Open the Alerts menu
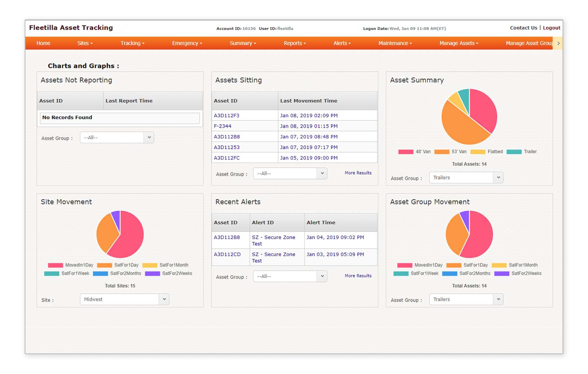Screen dimensions: 588x374 click(x=342, y=43)
